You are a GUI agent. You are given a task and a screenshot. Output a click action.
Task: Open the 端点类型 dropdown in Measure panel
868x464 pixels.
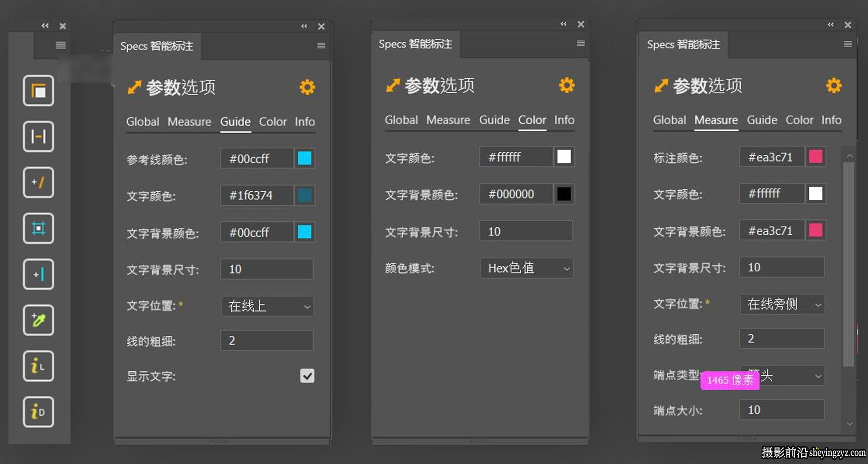[783, 376]
